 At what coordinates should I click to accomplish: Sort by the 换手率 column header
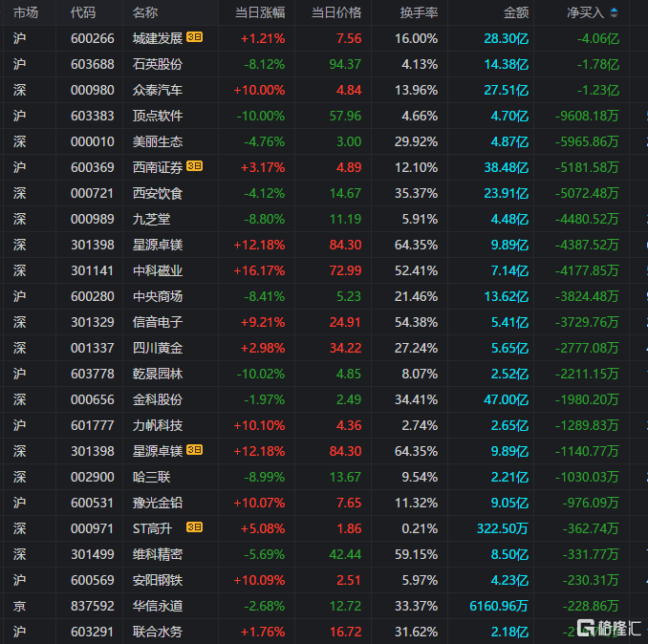tap(419, 12)
